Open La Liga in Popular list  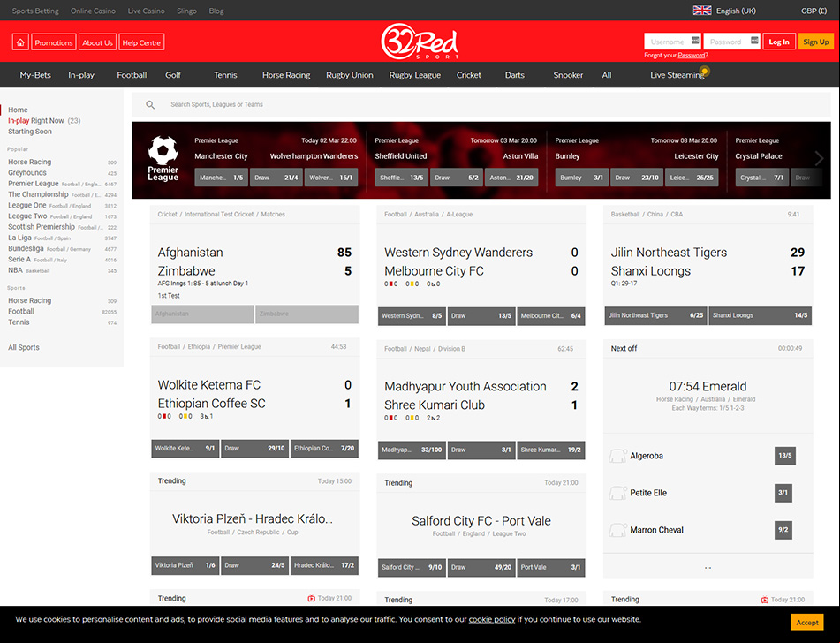pos(19,238)
